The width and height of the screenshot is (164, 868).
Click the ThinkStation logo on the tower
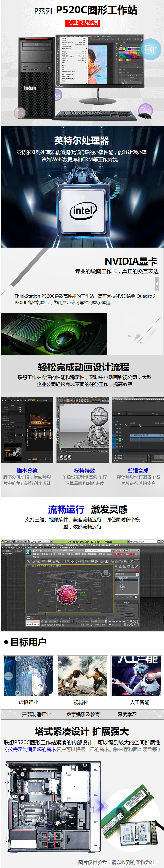coord(30,88)
